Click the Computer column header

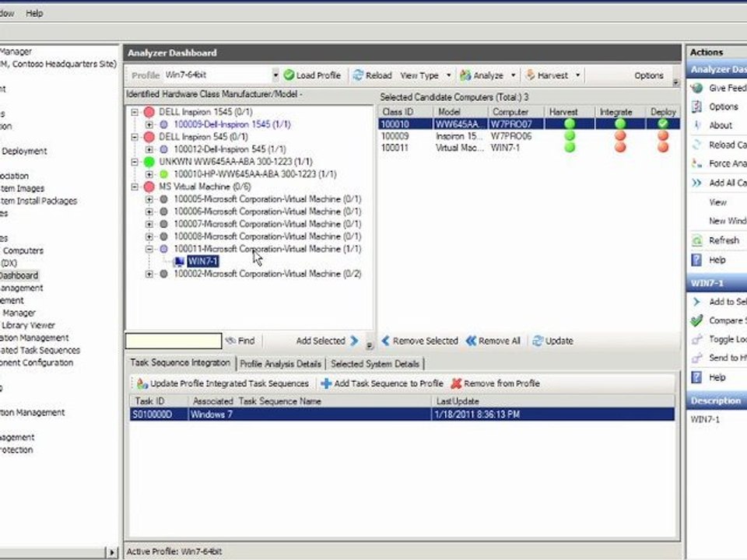pos(517,112)
